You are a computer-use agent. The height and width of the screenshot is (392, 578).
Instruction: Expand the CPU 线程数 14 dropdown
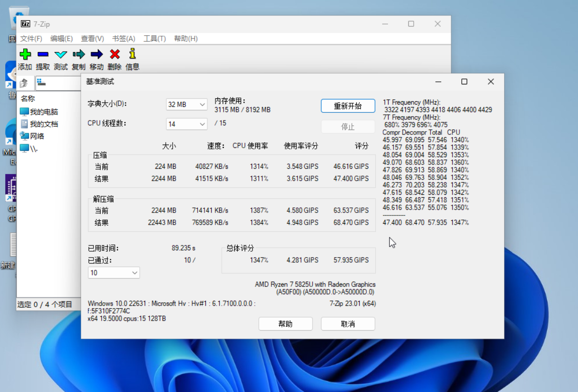(x=187, y=124)
